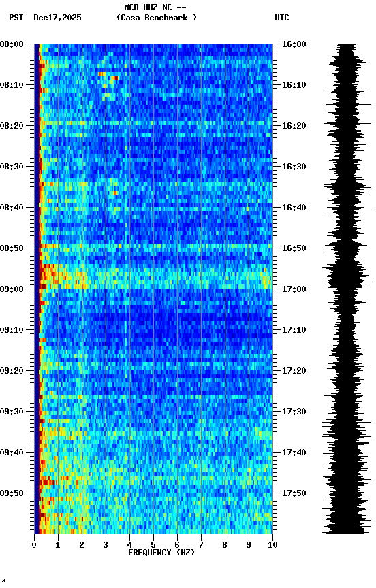376x588 pixels.
Task: Click the 1 Hz frequency axis label
Action: pos(58,545)
